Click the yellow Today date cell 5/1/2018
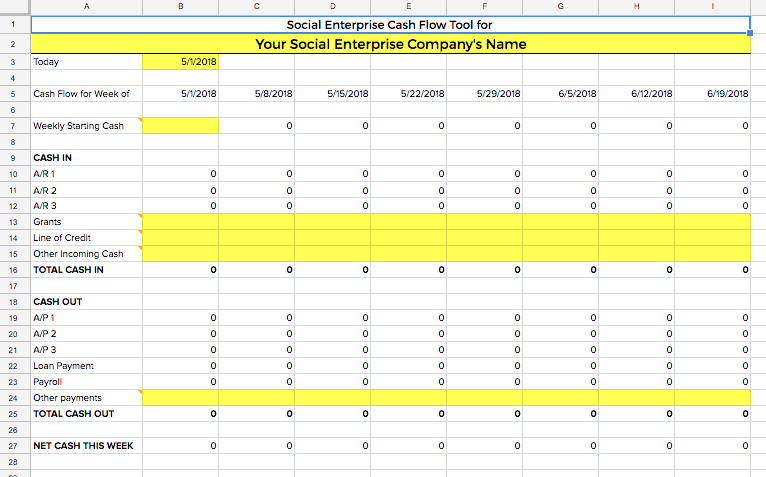766x477 pixels. (x=180, y=62)
